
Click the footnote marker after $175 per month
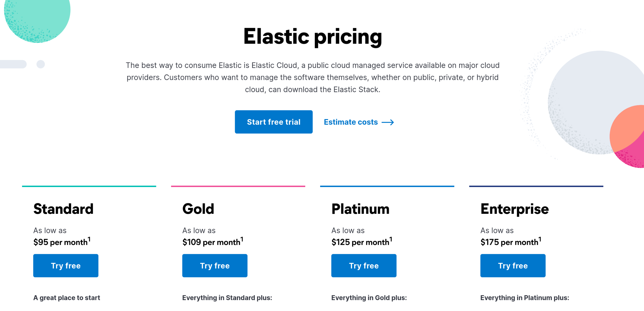tap(540, 239)
